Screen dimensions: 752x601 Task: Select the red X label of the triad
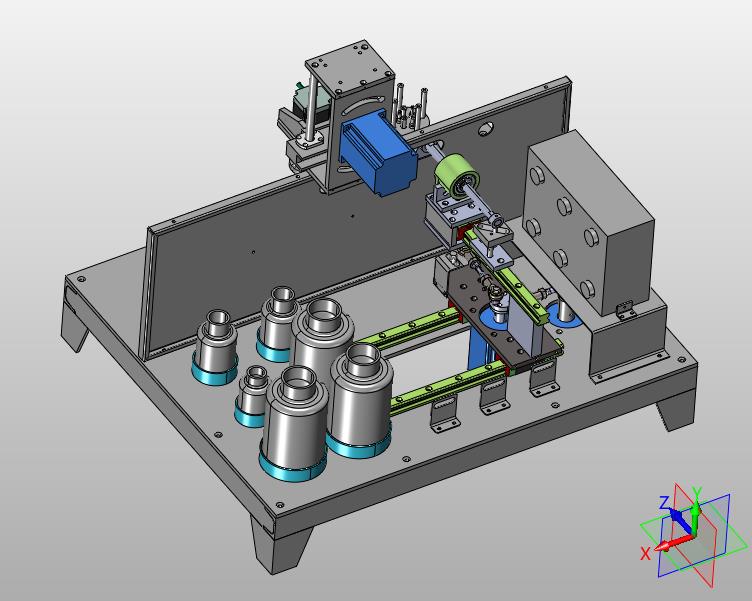(646, 553)
